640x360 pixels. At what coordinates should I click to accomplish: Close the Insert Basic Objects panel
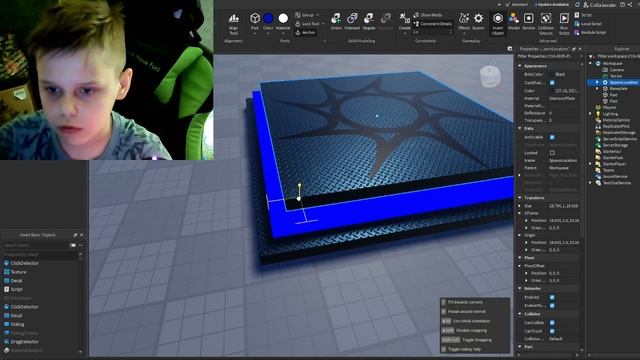coord(82,235)
